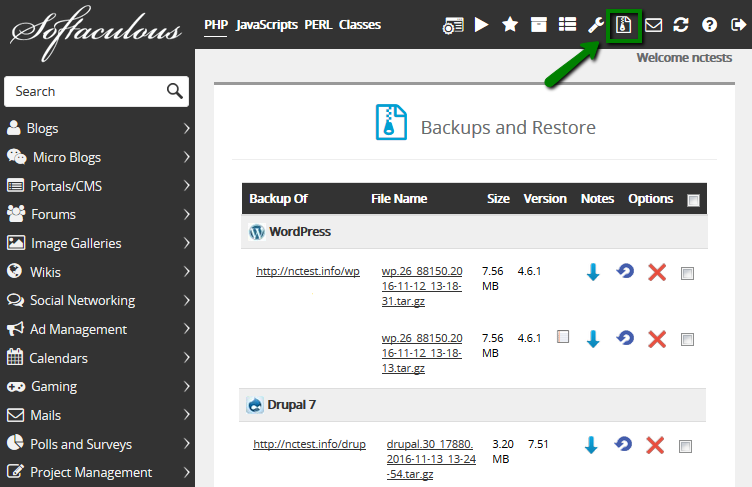Click the Backup Of column header
Image resolution: width=752 pixels, height=487 pixels.
(x=278, y=199)
